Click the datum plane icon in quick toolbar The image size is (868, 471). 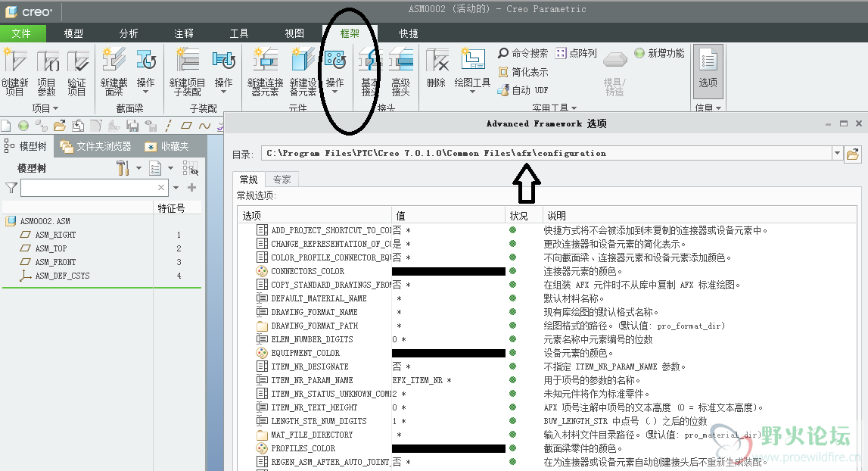click(187, 126)
